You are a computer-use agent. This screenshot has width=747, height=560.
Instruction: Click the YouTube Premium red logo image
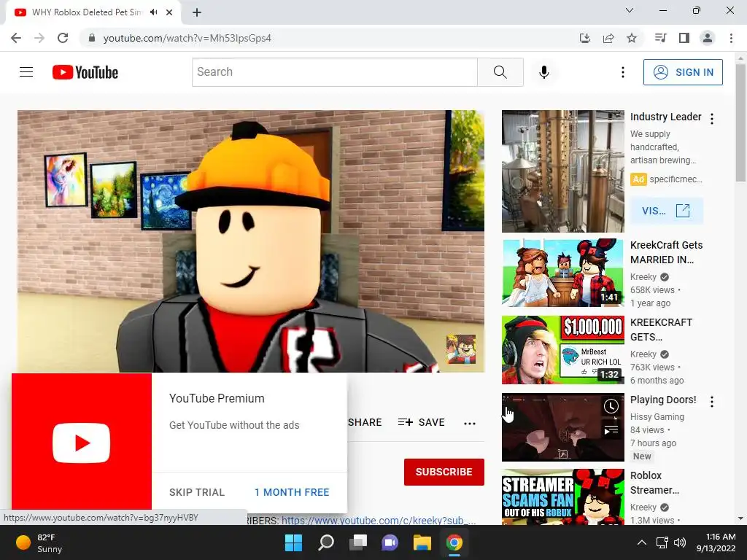pos(82,442)
